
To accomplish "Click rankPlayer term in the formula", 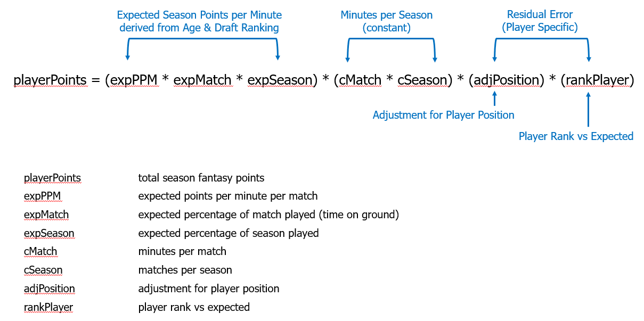I will 598,80.
